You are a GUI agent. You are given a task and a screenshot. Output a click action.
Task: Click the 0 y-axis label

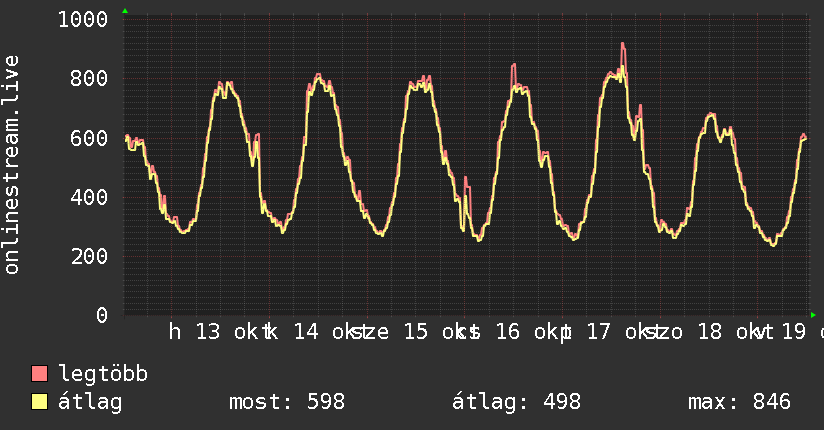click(102, 314)
